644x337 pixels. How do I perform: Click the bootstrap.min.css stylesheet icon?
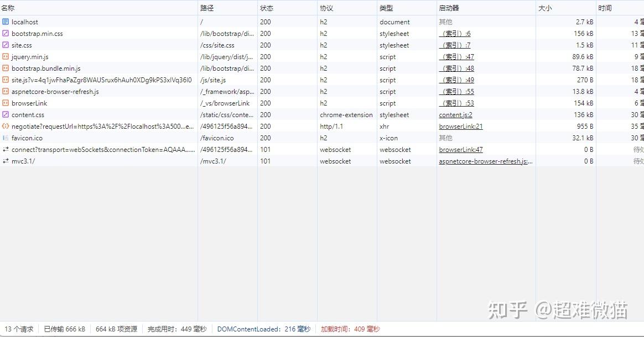(x=6, y=33)
